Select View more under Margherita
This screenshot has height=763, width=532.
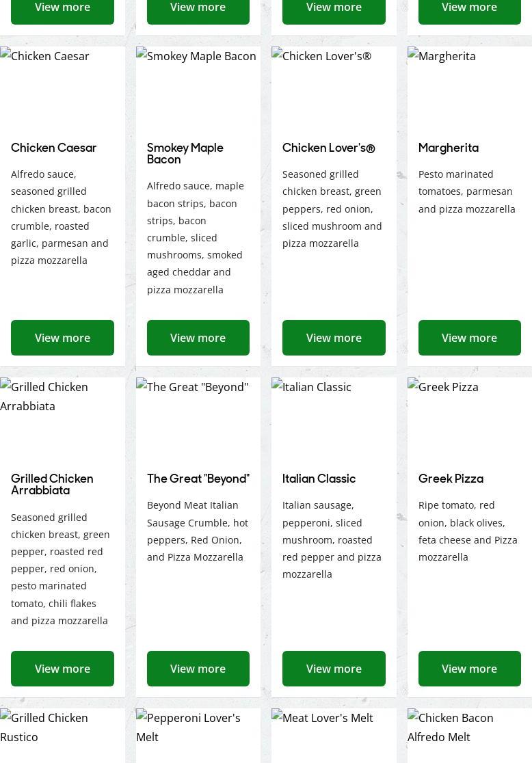[x=469, y=338]
